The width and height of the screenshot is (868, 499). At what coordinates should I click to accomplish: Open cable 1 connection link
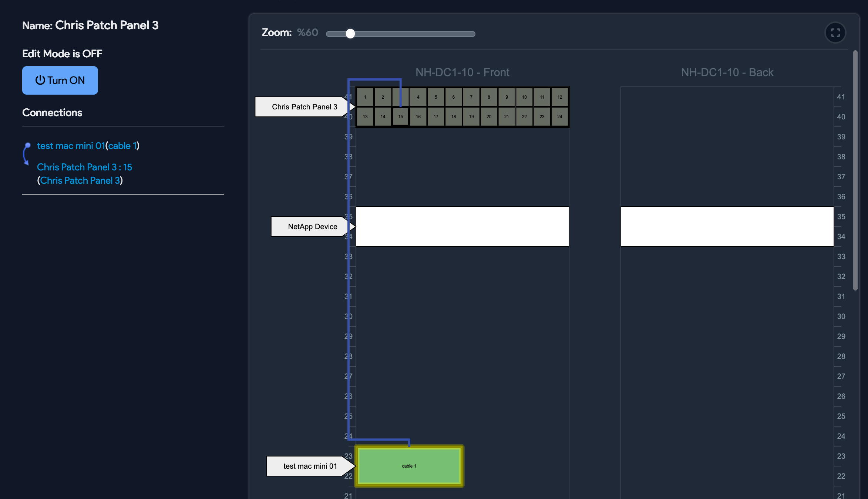coord(122,146)
